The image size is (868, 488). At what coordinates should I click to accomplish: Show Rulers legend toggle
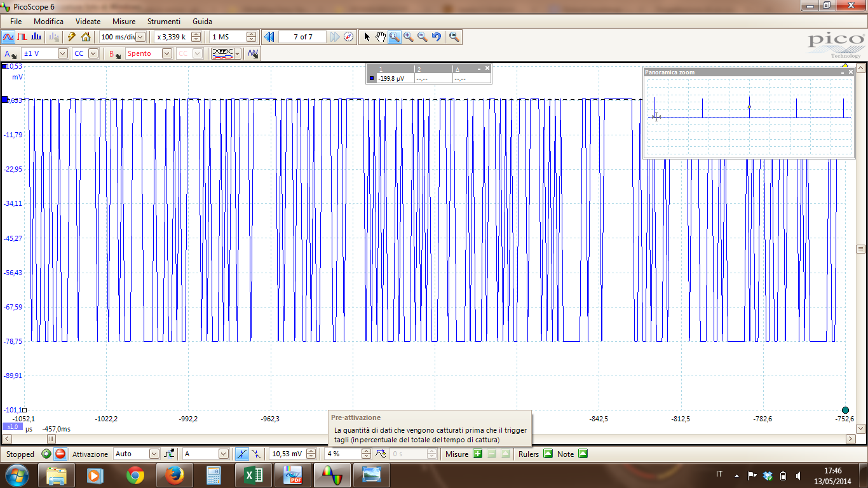coord(547,454)
